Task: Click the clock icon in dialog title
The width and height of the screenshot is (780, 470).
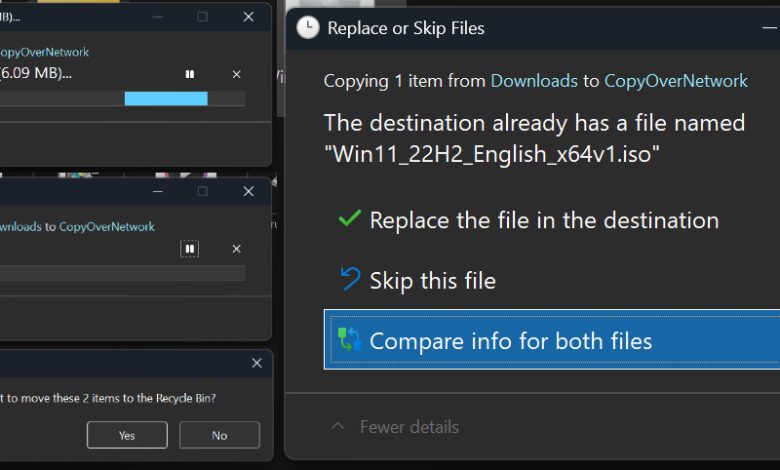Action: [308, 28]
